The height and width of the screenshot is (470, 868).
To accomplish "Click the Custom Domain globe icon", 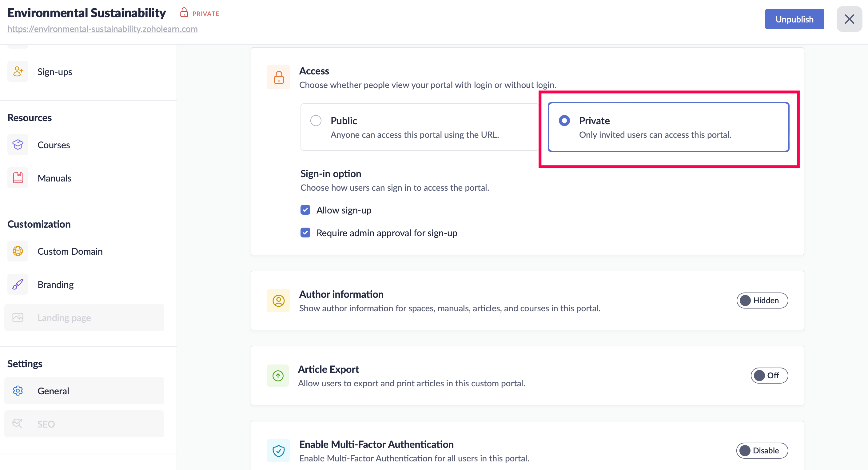I will pyautogui.click(x=18, y=251).
